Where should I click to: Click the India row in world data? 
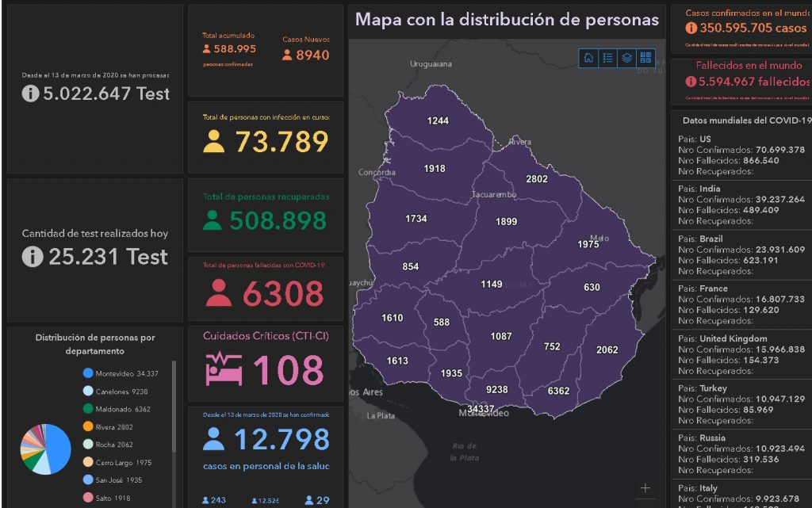tap(742, 204)
